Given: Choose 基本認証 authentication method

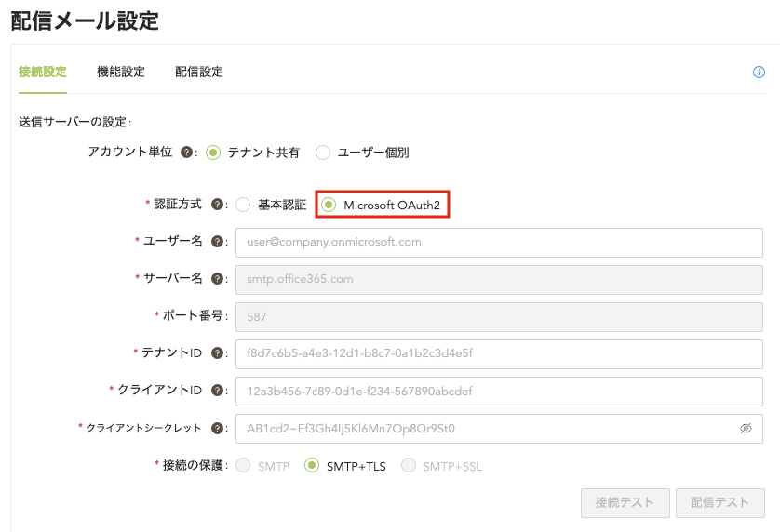Looking at the screenshot, I should coord(243,205).
